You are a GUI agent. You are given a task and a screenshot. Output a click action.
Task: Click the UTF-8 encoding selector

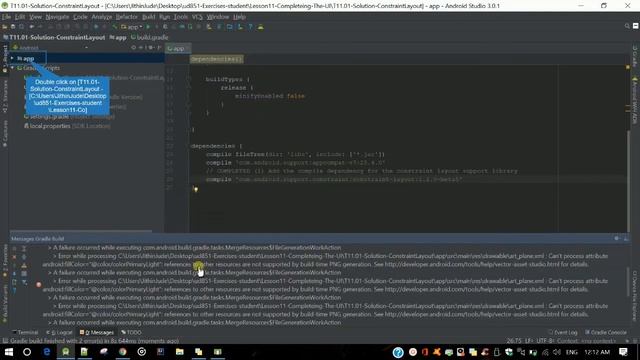click(x=544, y=341)
